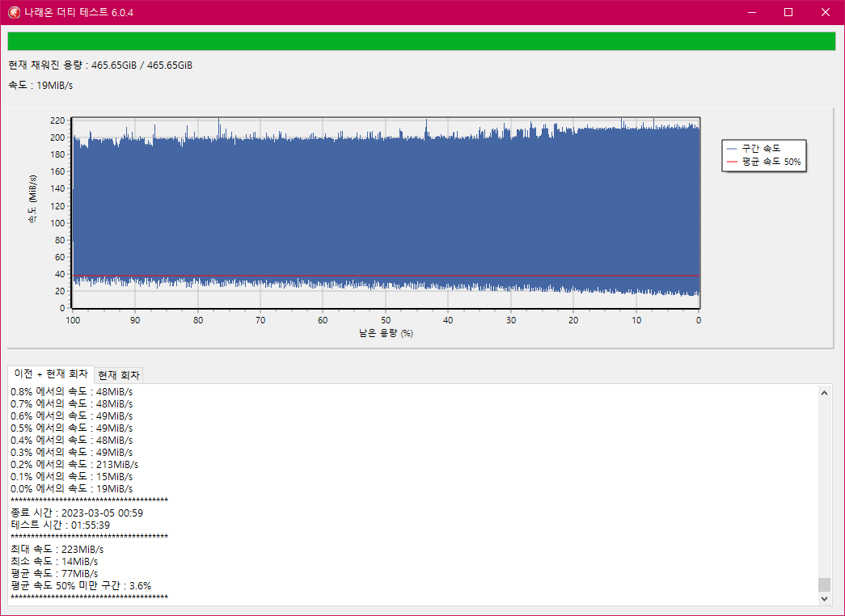Click the log scrollbar up arrow
The width and height of the screenshot is (845, 616).
[824, 393]
